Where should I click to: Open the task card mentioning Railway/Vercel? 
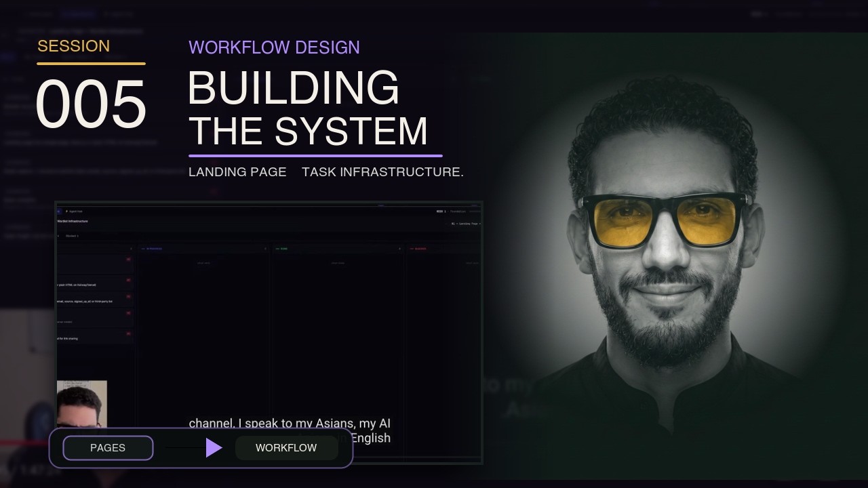95,283
